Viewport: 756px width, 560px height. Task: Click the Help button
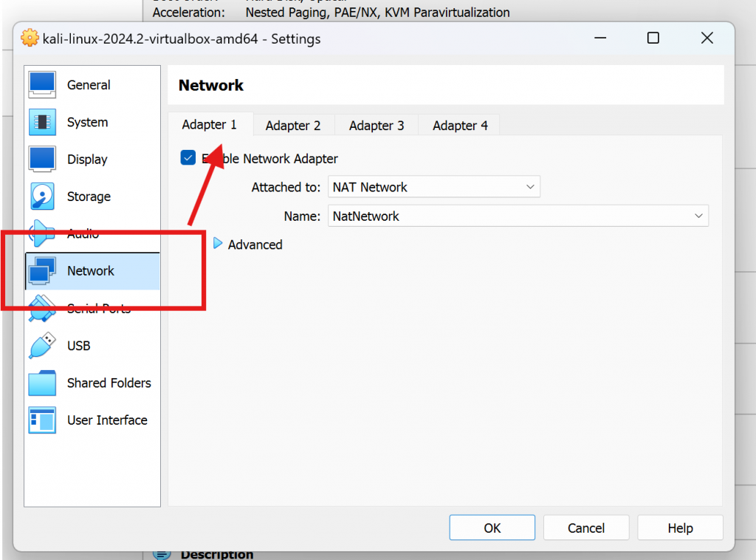click(x=680, y=527)
